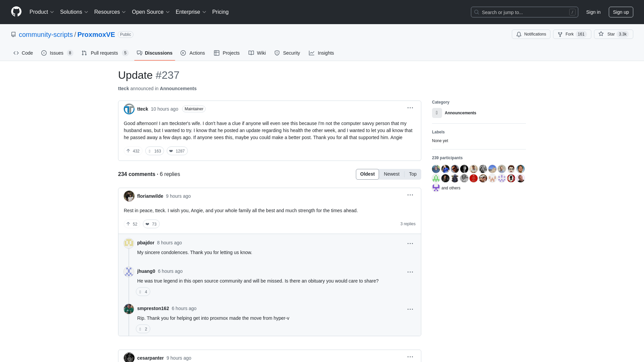Toggle the reaction with 2 on smpreston162's reply
Image resolution: width=644 pixels, height=362 pixels.
pyautogui.click(x=143, y=329)
